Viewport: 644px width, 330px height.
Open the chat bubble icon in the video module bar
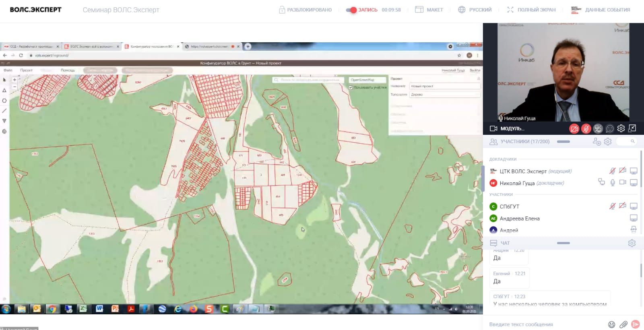(610, 129)
